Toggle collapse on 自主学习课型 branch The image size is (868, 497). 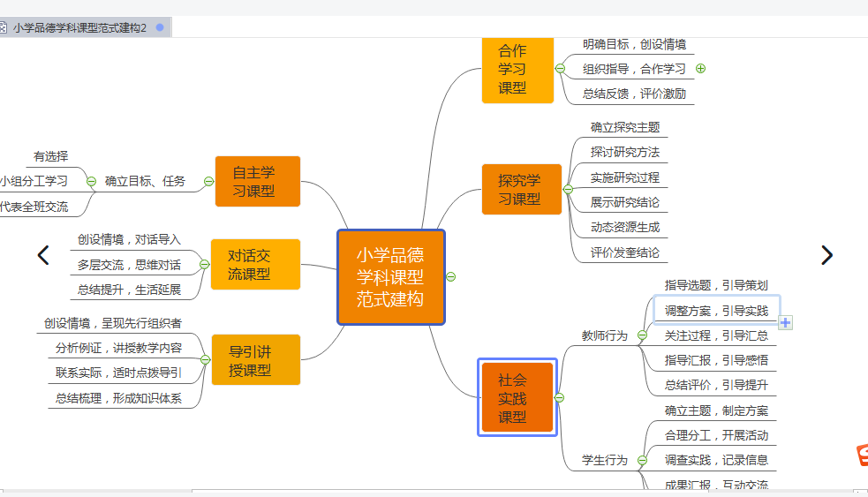208,181
